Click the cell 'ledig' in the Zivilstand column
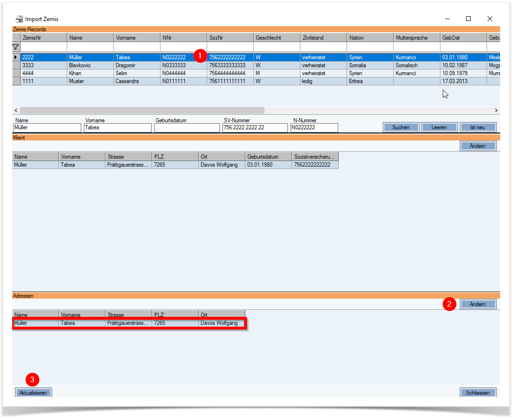 (x=323, y=81)
